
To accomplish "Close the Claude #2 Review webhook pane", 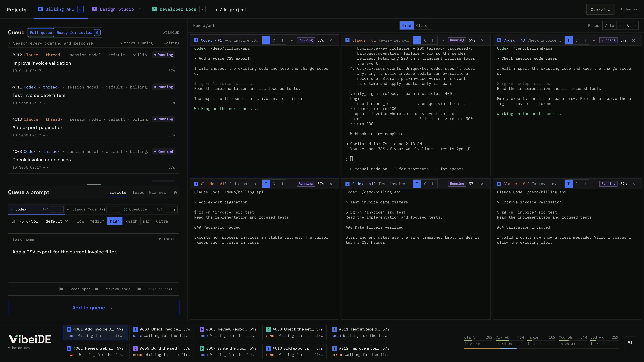I will (482, 40).
